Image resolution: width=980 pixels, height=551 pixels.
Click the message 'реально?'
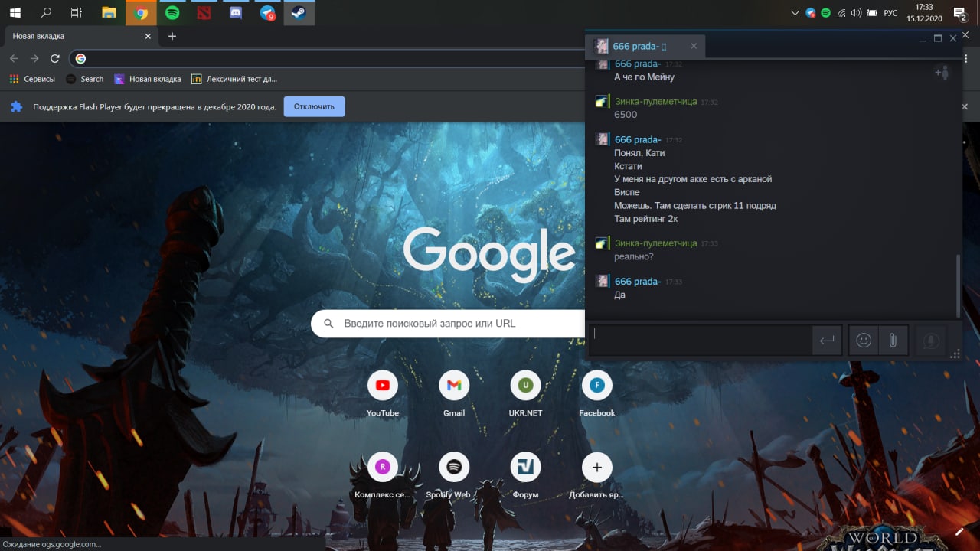click(x=633, y=256)
